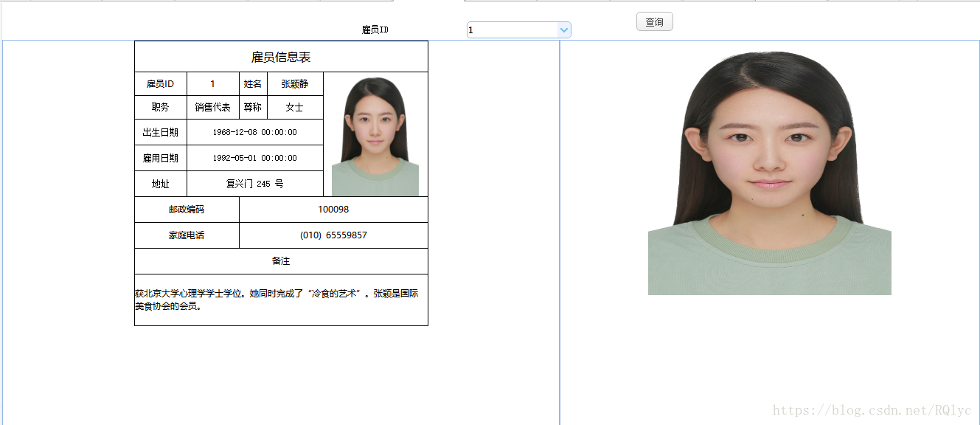Click the 尊称 label cell
Screen dimensions: 980x425
[253, 108]
